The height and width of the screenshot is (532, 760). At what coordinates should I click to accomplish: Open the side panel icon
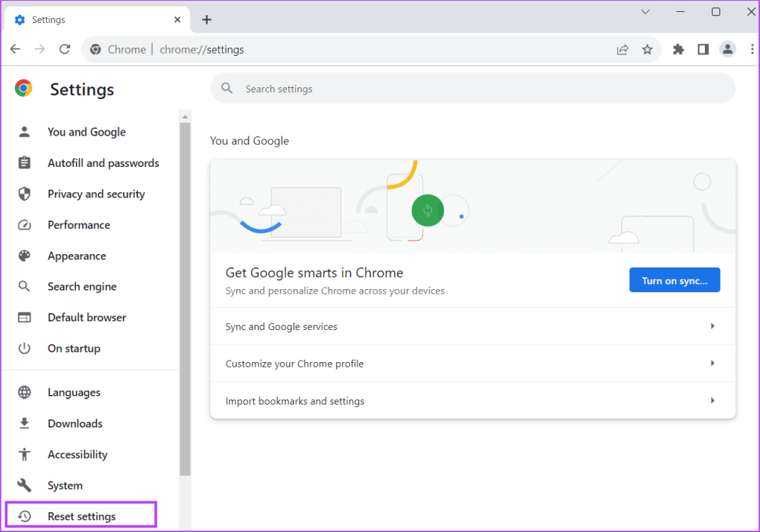(x=703, y=49)
